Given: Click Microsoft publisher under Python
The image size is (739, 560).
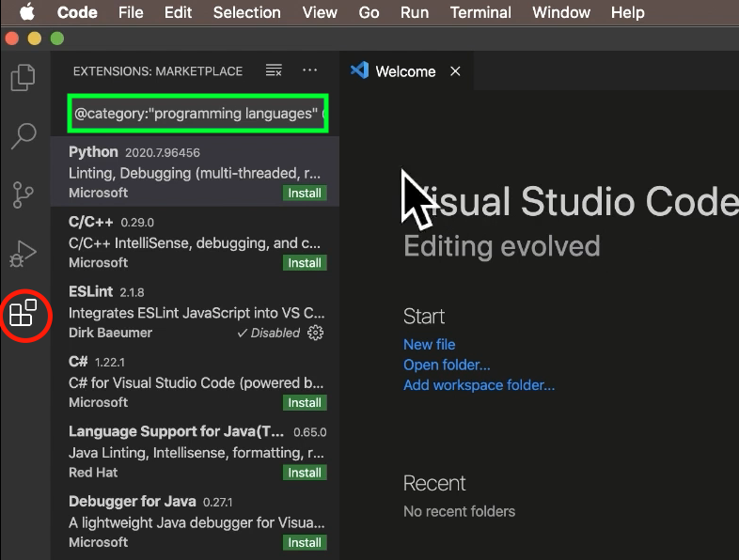Looking at the screenshot, I should coord(98,194).
